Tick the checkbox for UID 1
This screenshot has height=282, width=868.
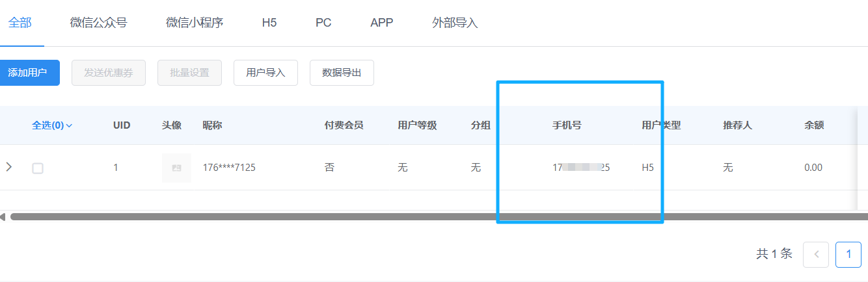coord(38,168)
